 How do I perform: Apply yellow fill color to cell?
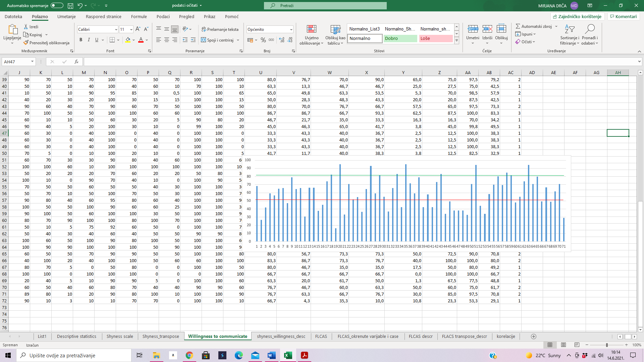pos(128,40)
